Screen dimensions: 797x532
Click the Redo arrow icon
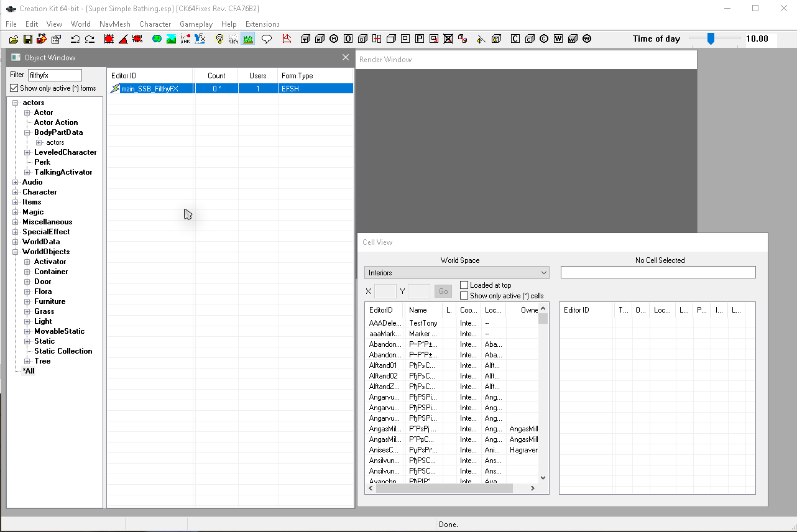click(90, 39)
